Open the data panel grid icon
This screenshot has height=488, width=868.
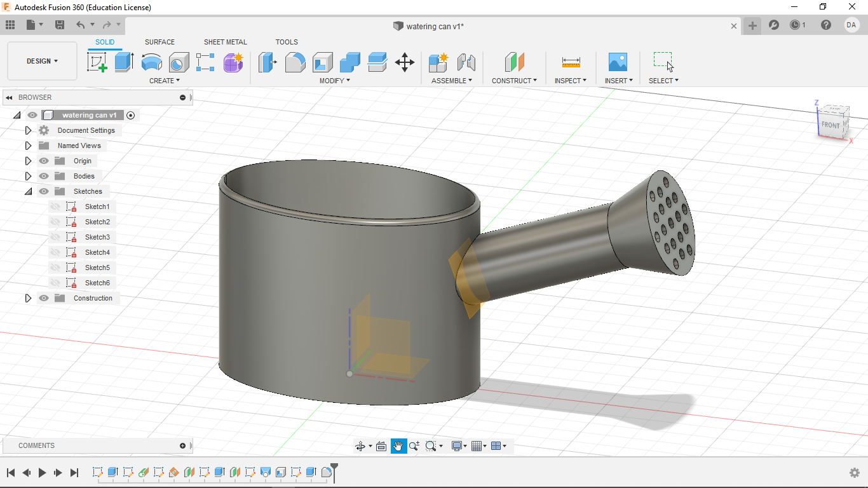[x=10, y=25]
